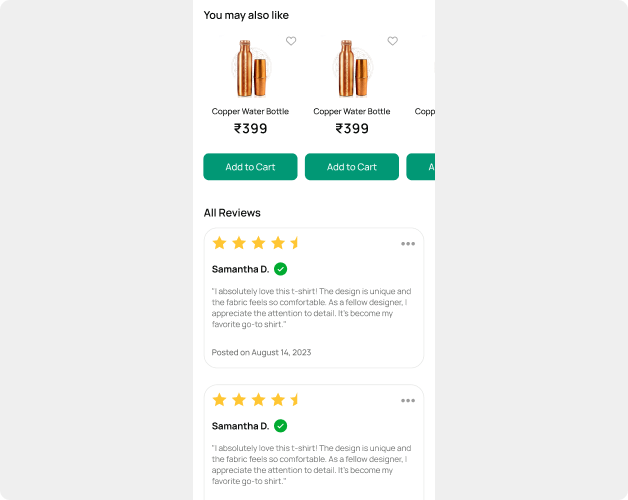Open second review's three-dot options menu
The image size is (628, 500).
(408, 401)
